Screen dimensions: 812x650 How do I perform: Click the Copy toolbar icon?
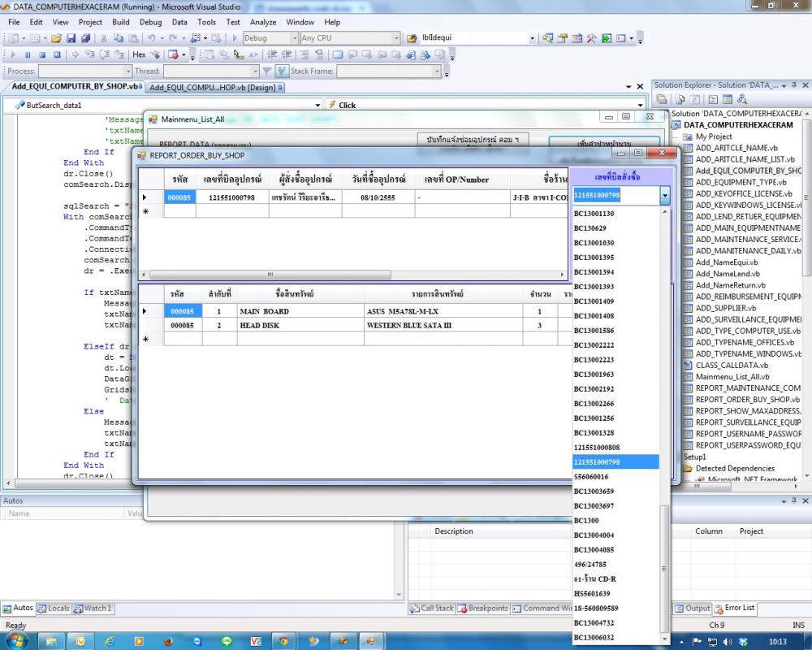pyautogui.click(x=118, y=38)
